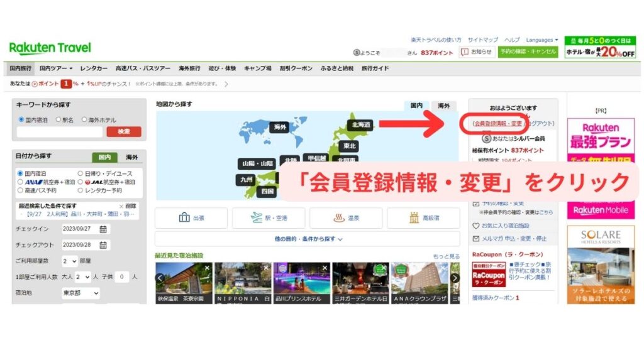Click keyword search text field
The image size is (644, 338).
pyautogui.click(x=59, y=132)
